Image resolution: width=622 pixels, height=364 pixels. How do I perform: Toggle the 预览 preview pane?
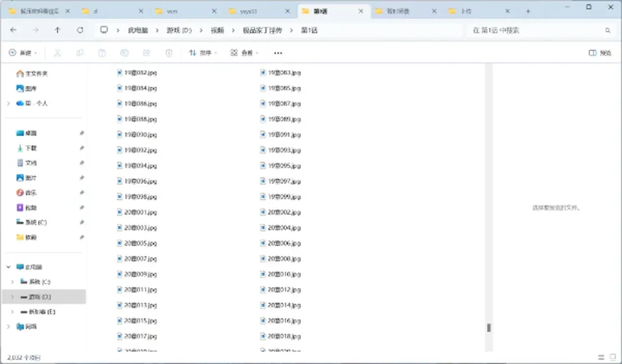click(x=600, y=52)
